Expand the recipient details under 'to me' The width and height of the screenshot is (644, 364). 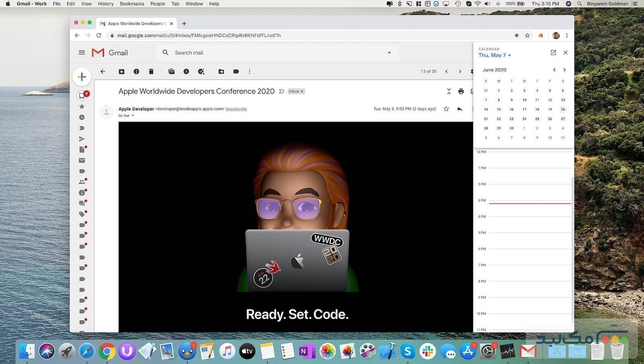(133, 116)
